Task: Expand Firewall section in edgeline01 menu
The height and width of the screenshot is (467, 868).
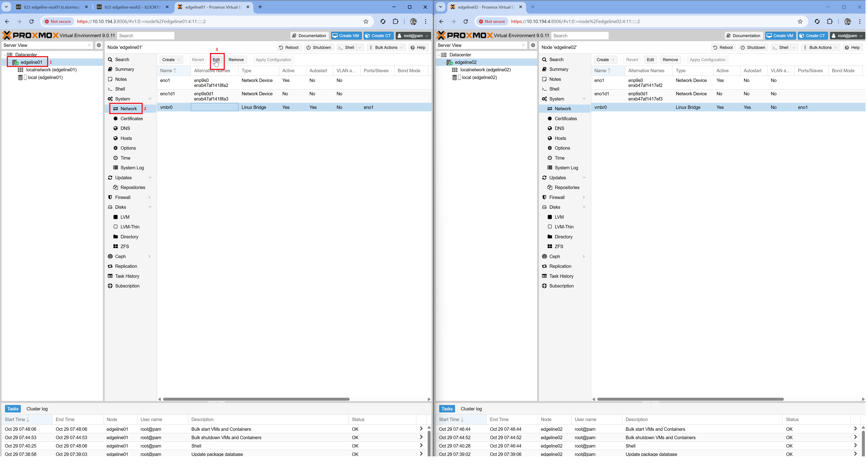Action: (150, 198)
